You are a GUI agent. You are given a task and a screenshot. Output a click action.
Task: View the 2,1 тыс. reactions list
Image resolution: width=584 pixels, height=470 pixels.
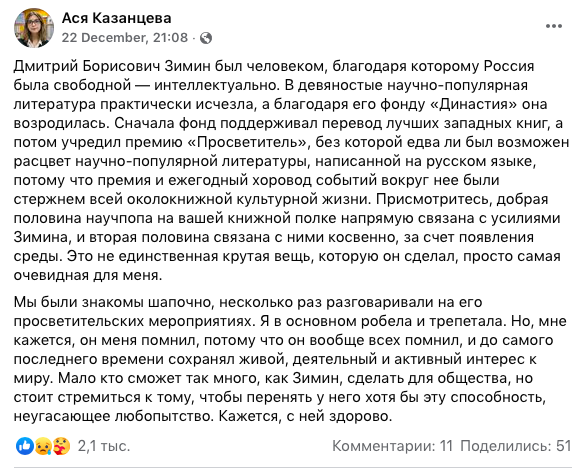point(104,446)
